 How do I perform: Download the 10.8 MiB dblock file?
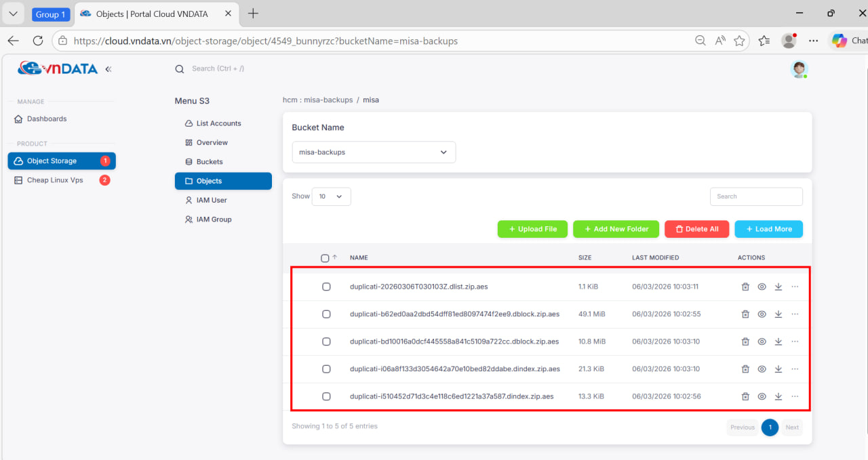tap(778, 341)
